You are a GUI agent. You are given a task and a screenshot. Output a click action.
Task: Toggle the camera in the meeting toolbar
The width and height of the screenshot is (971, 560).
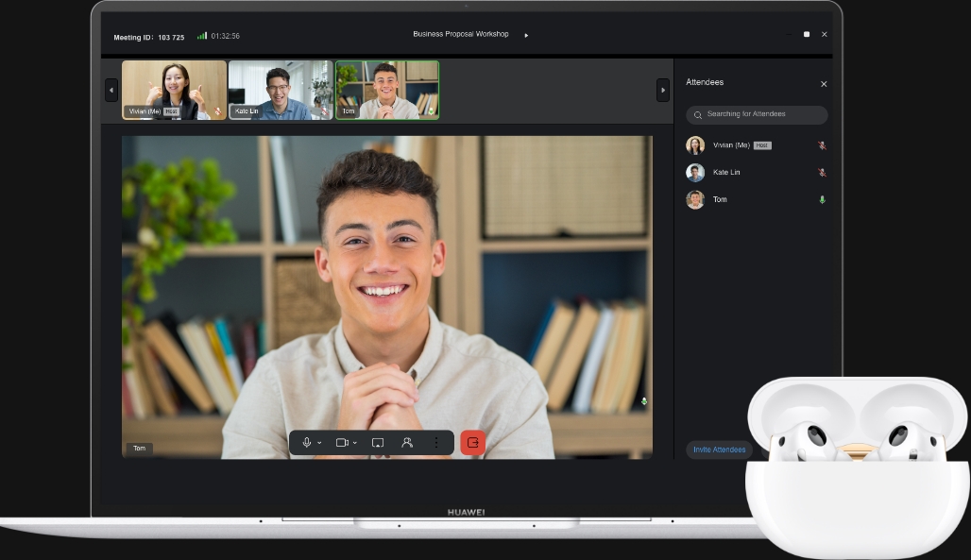click(x=342, y=442)
